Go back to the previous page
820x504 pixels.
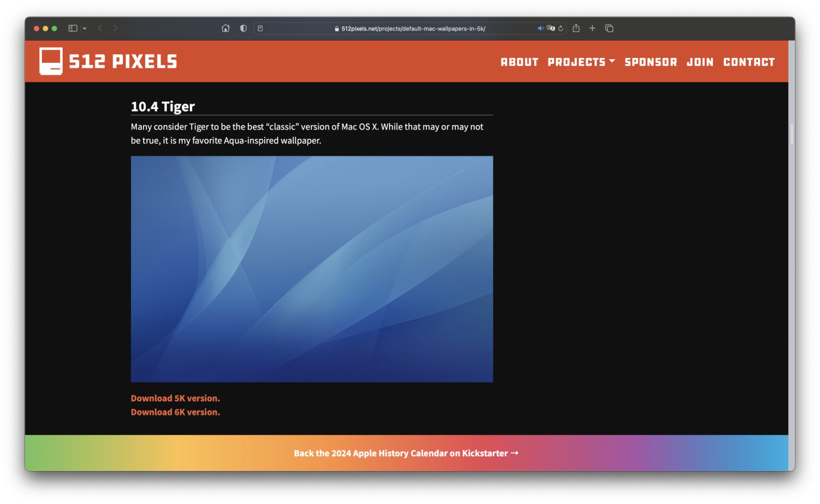tap(100, 28)
